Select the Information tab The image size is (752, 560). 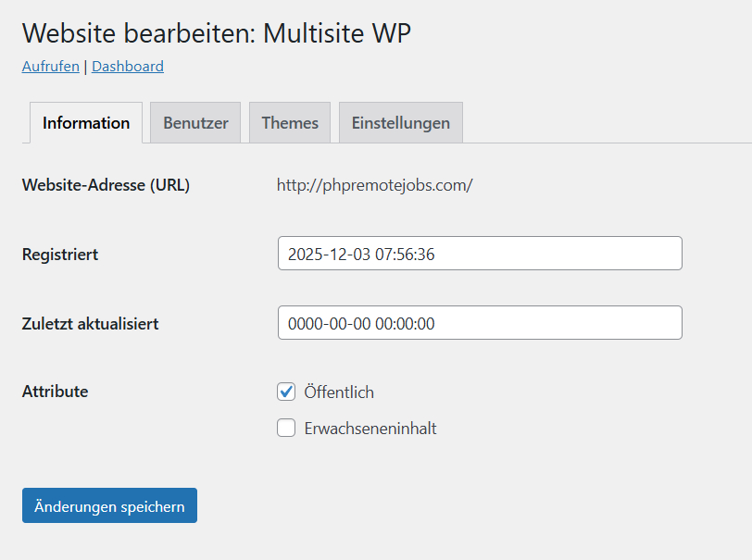(86, 123)
